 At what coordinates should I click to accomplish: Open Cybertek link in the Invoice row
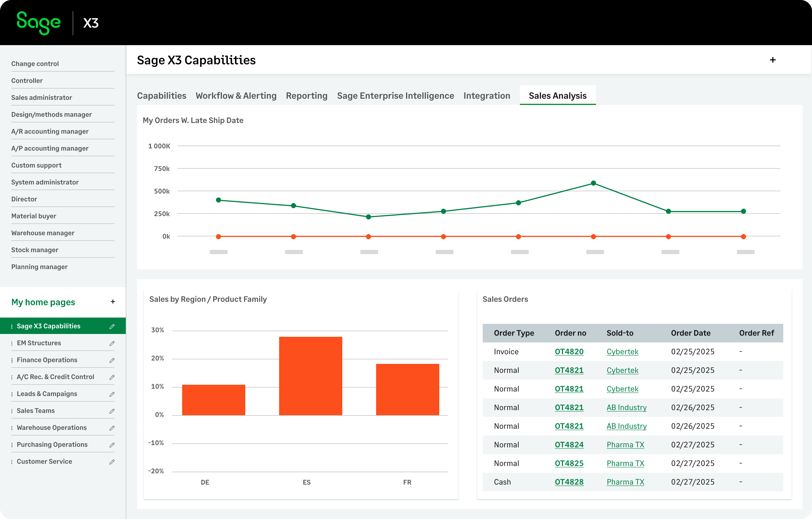[622, 352]
